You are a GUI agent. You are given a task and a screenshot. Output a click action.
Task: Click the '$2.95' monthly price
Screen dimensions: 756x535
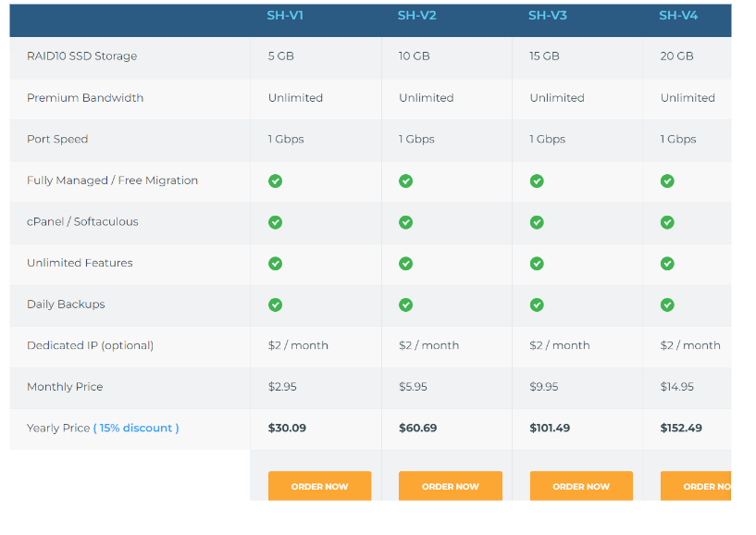point(282,387)
